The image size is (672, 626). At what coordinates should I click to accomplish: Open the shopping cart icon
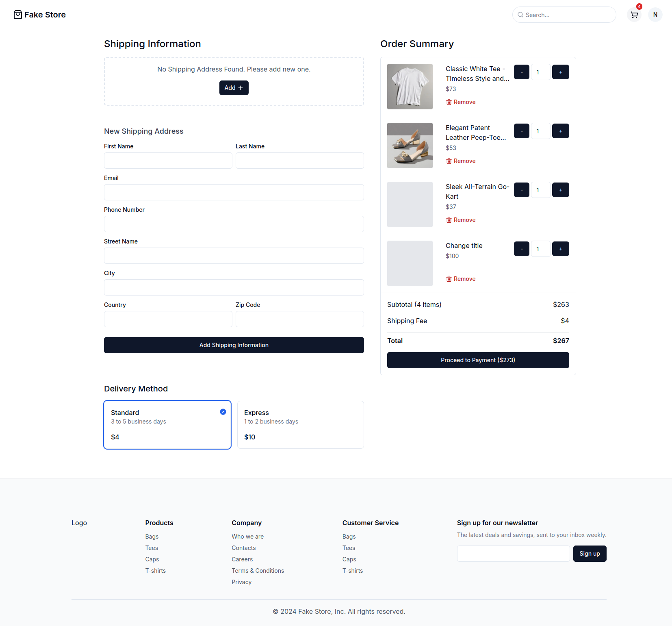click(634, 15)
